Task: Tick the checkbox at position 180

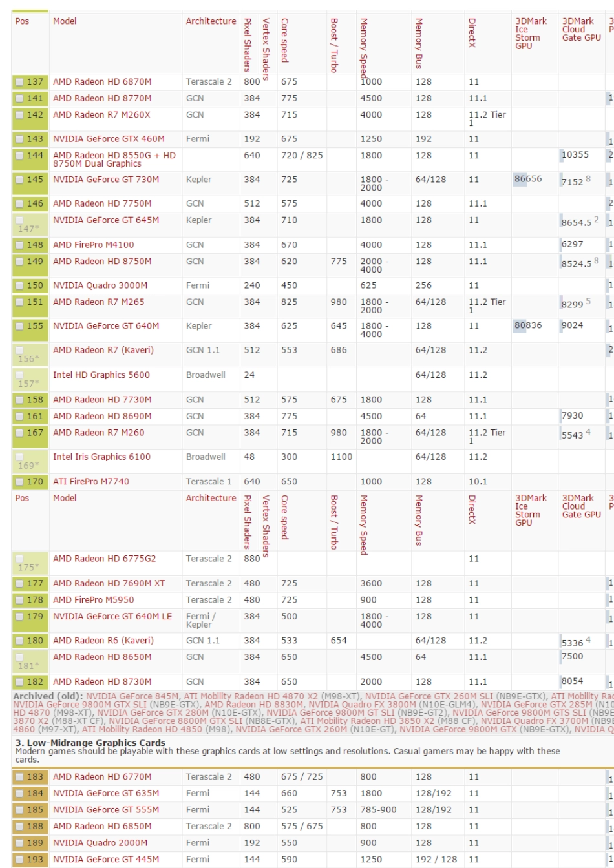Action: pos(19,641)
